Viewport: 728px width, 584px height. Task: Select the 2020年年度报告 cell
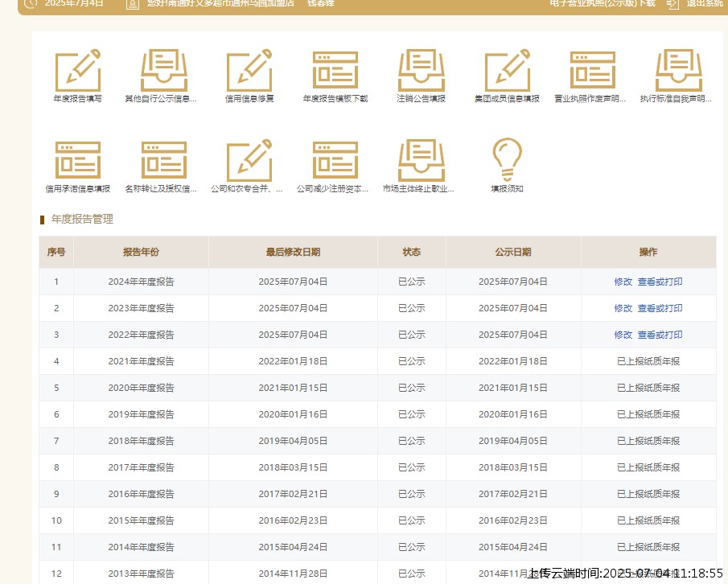(141, 388)
